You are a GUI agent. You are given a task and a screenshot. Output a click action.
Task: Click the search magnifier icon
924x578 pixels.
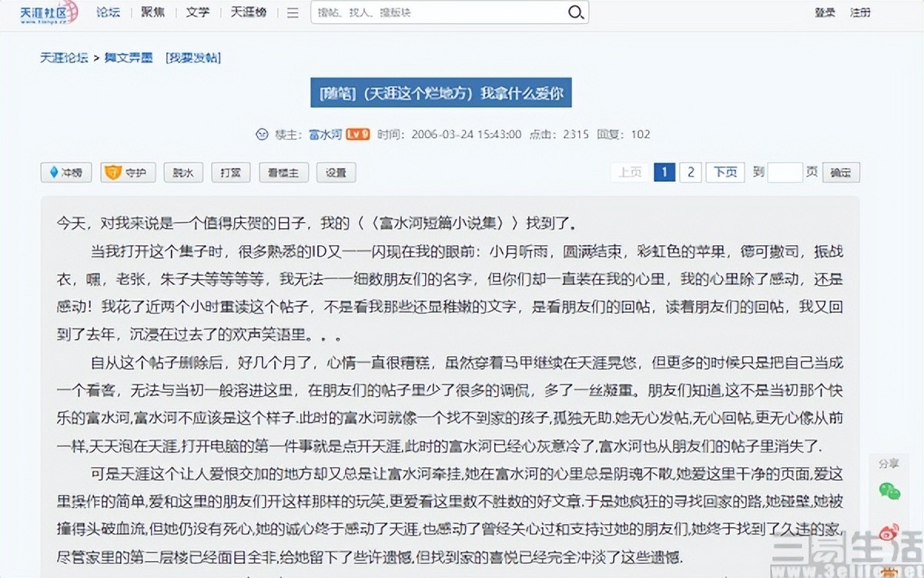tap(575, 12)
